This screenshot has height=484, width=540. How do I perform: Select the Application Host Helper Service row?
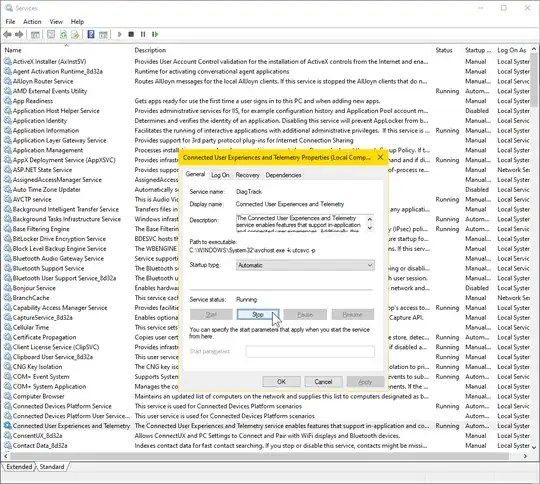pyautogui.click(x=267, y=111)
